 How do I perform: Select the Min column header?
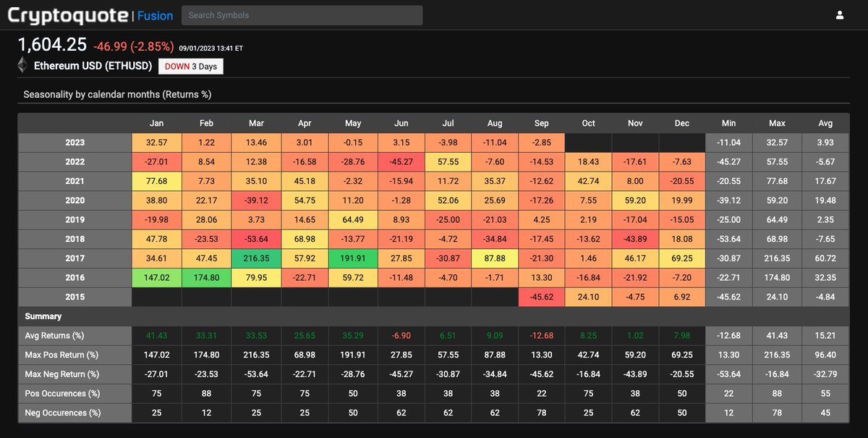729,123
